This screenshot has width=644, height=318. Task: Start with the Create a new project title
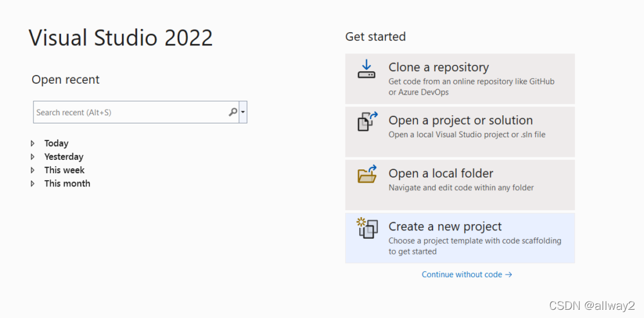point(445,227)
